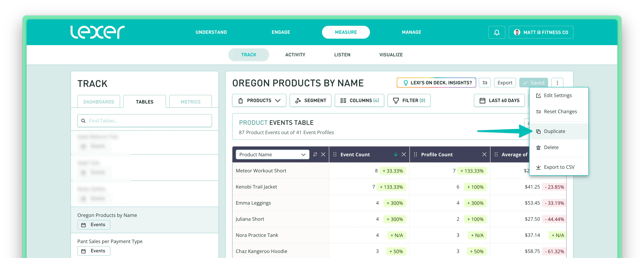Click the Find Tables search field
Screen dimensions: 644x258
coord(144,121)
